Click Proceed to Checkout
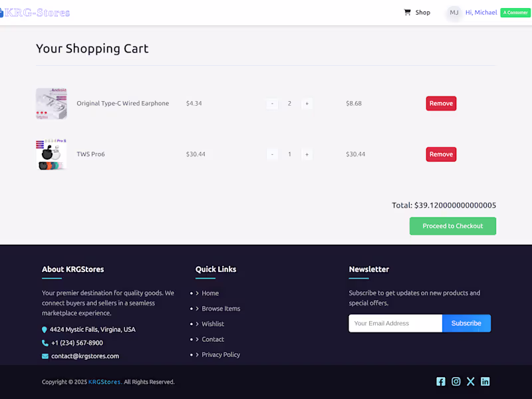This screenshot has width=532, height=399. coord(453,226)
